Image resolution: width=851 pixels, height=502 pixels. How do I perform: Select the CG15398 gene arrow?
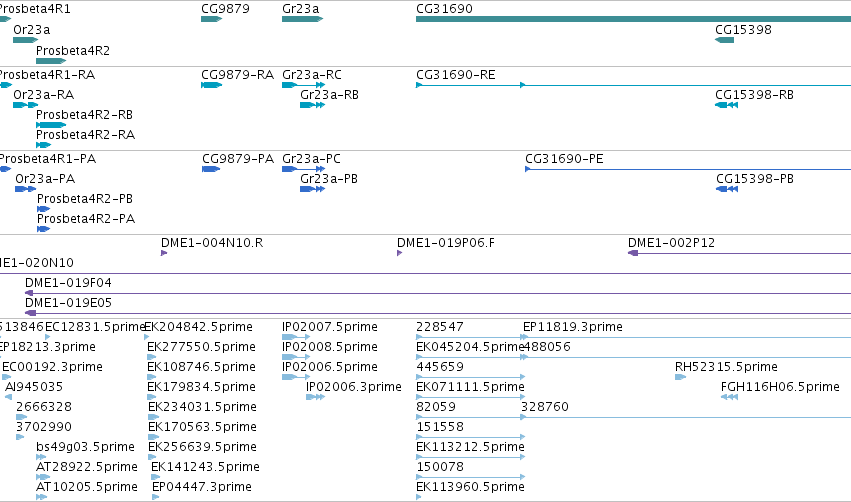click(725, 40)
